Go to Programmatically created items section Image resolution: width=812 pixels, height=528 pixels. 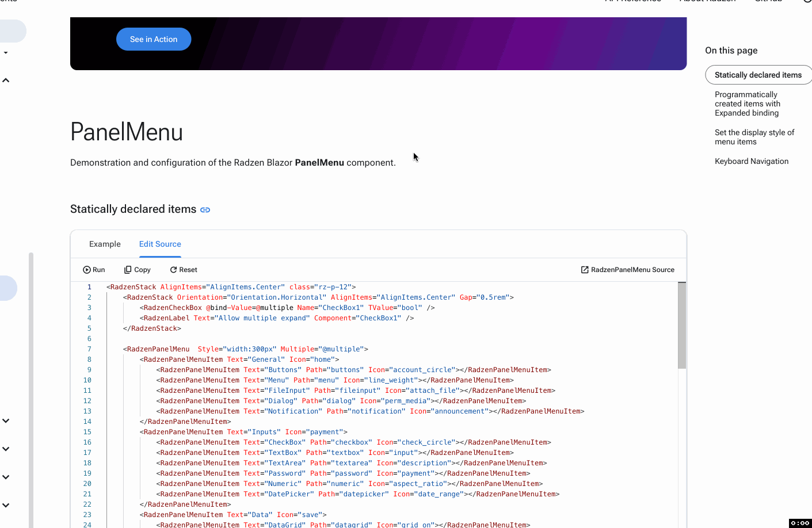coord(747,104)
